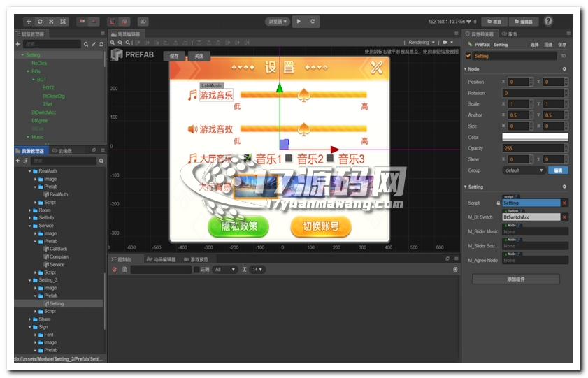588x378 pixels.
Task: Open the 动画编辑器 tab
Action: pyautogui.click(x=162, y=259)
